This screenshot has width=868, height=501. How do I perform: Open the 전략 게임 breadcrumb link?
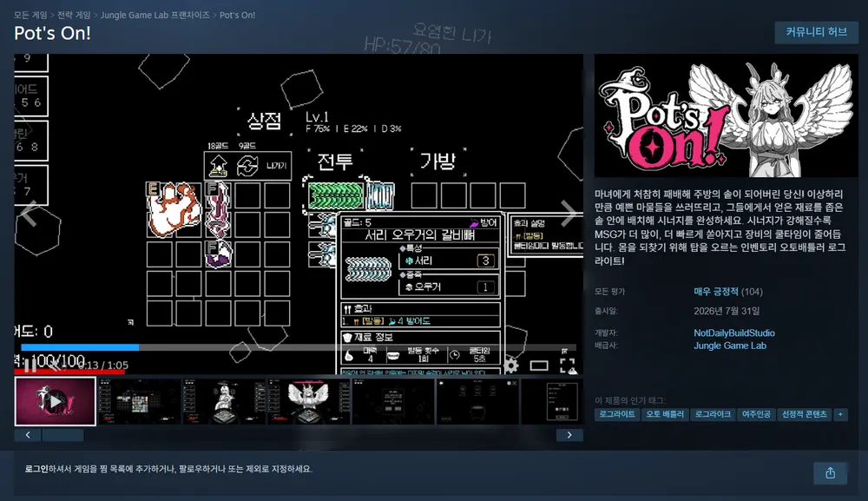[74, 15]
